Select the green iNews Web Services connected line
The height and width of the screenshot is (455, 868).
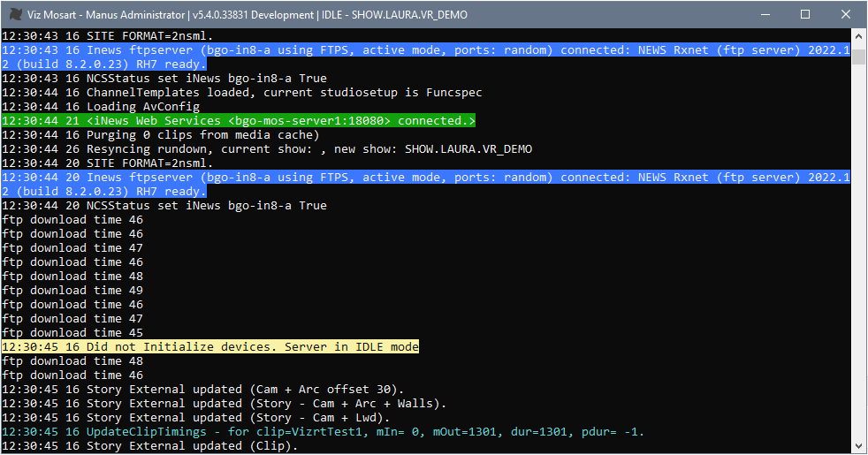tap(239, 121)
